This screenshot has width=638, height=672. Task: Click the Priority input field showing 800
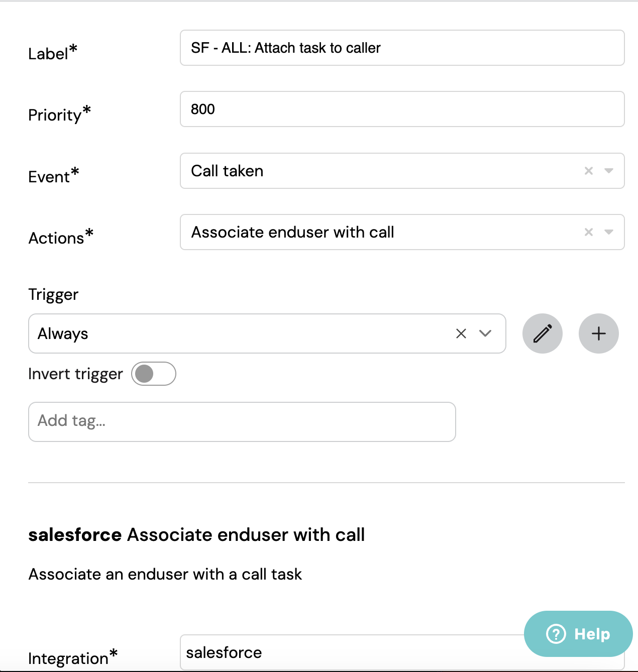[402, 109]
